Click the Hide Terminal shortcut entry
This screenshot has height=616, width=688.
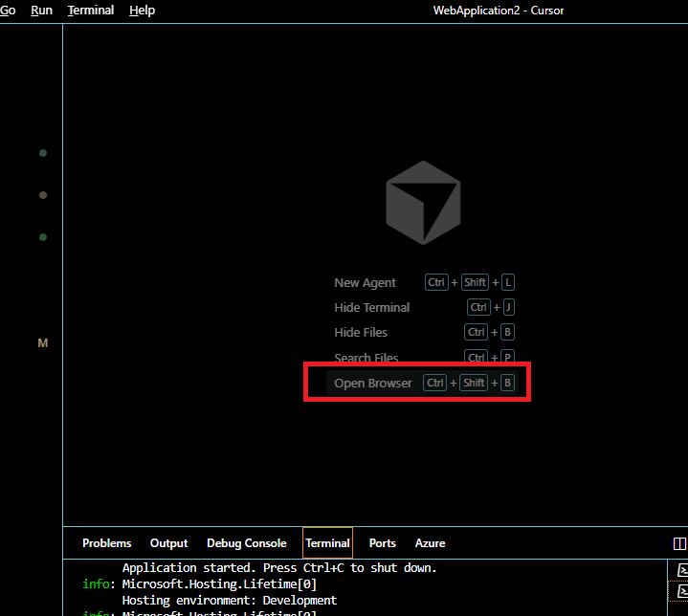pos(424,307)
